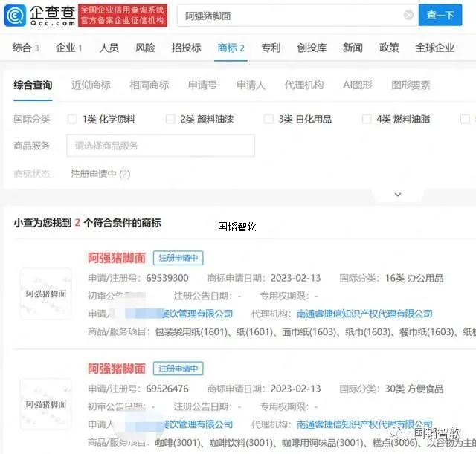
Task: Filter by 注册申请中 (2) status
Action: pyautogui.click(x=100, y=174)
